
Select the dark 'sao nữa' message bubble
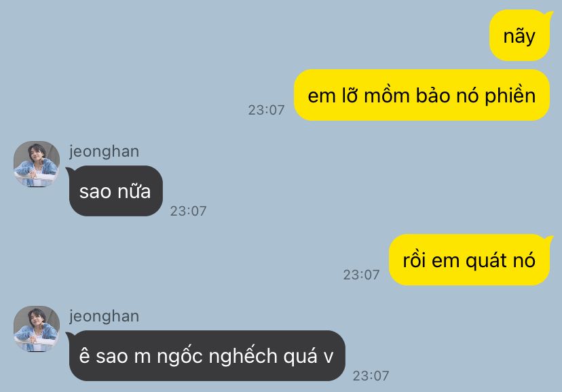point(115,191)
